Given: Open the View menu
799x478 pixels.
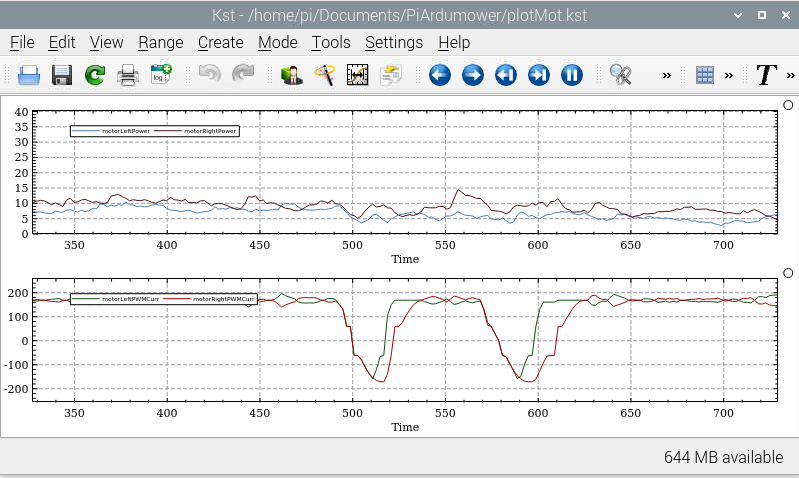Looking at the screenshot, I should (x=106, y=42).
